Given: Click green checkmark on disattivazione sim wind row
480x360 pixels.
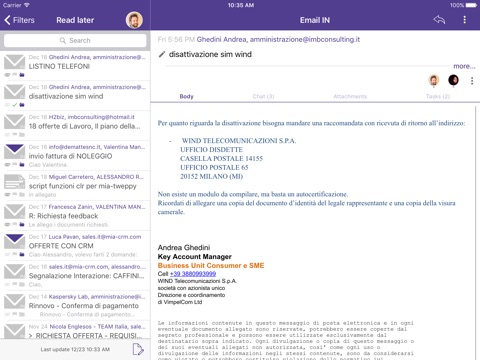Looking at the screenshot, I should coord(14,105).
